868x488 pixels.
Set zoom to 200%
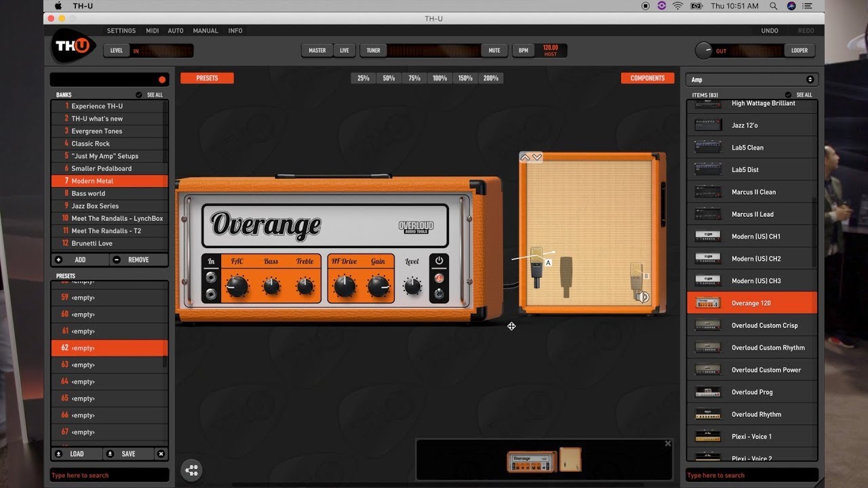[x=491, y=78]
